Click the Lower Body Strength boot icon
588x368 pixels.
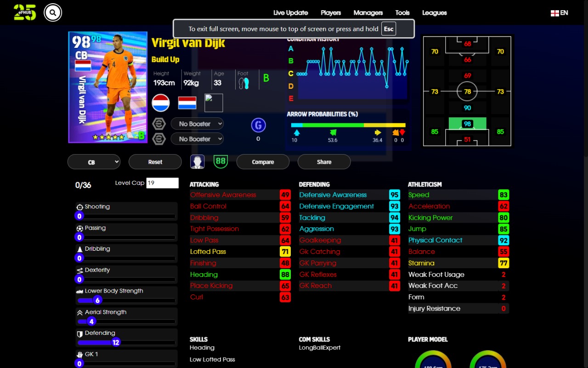79,291
